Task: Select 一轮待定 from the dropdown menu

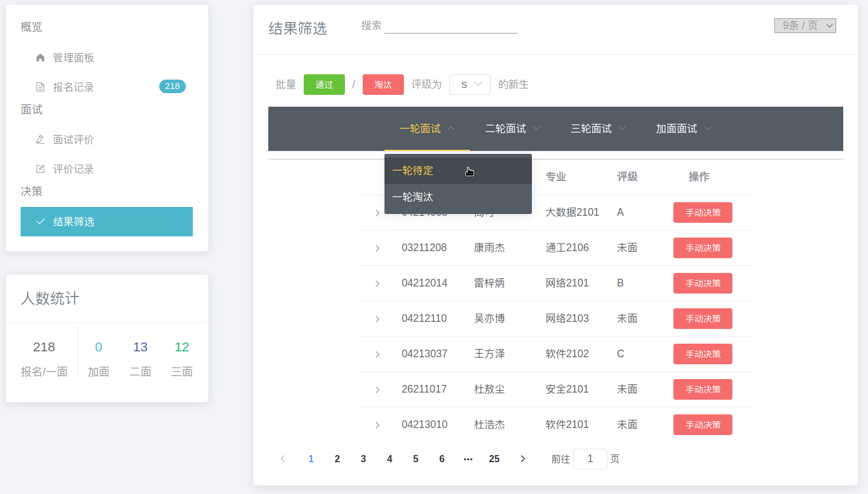Action: 458,171
